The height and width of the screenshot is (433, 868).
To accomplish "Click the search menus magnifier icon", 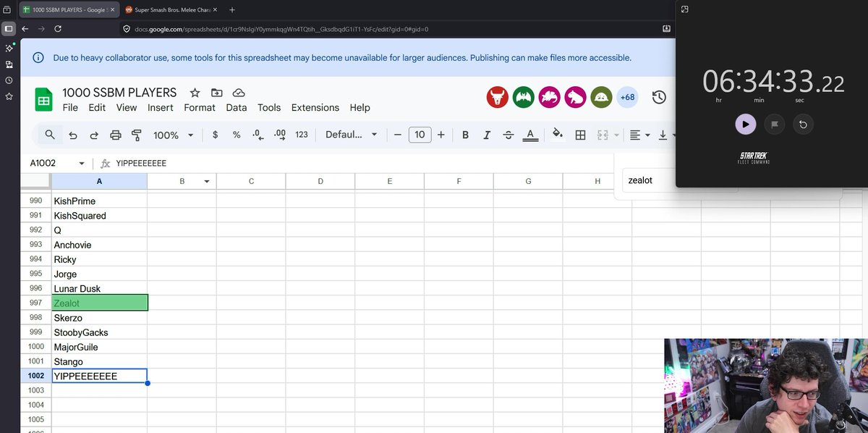I will (x=49, y=135).
